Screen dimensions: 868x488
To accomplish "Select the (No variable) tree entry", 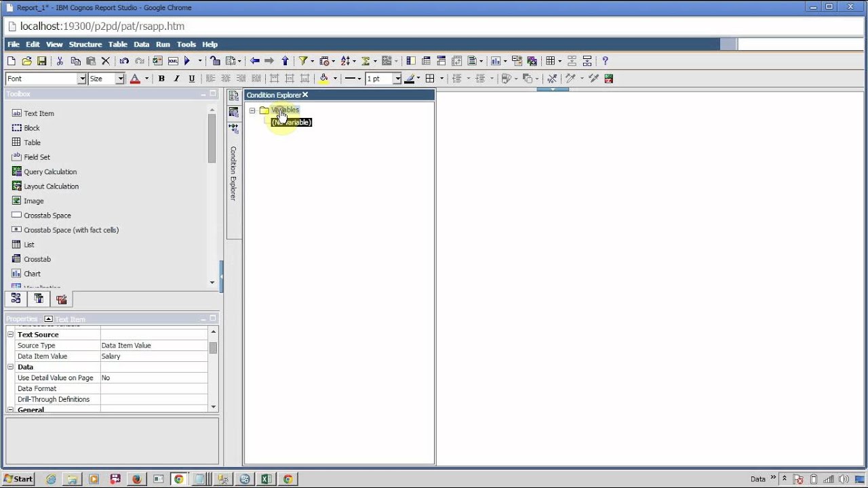I will pos(291,122).
